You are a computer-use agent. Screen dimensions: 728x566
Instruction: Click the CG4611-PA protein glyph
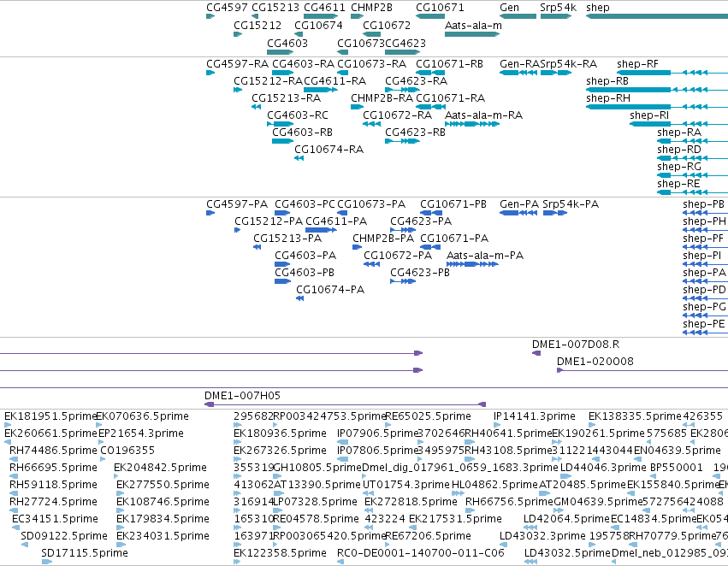pos(322,230)
